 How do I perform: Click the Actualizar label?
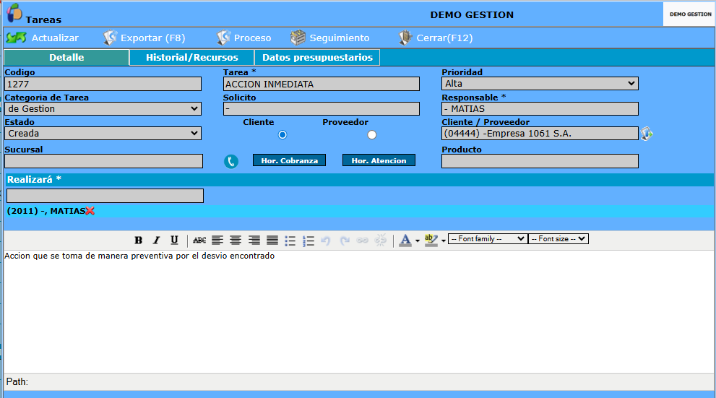click(x=55, y=38)
